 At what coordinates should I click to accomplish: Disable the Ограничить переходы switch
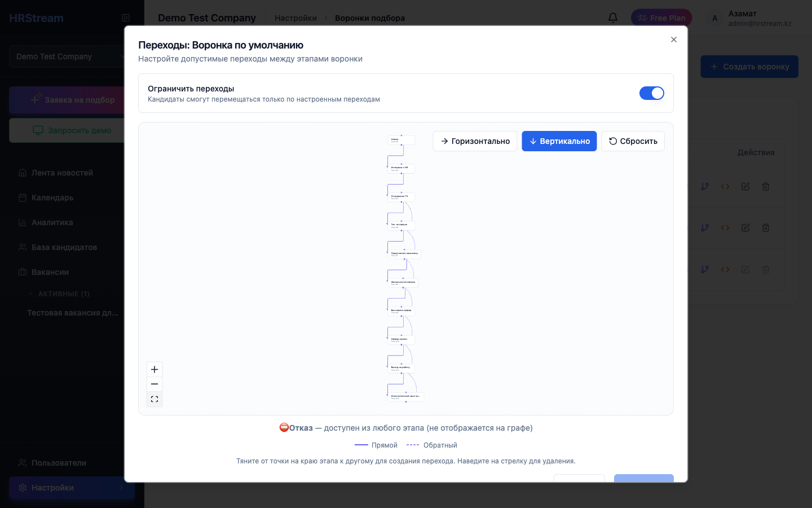pyautogui.click(x=652, y=93)
